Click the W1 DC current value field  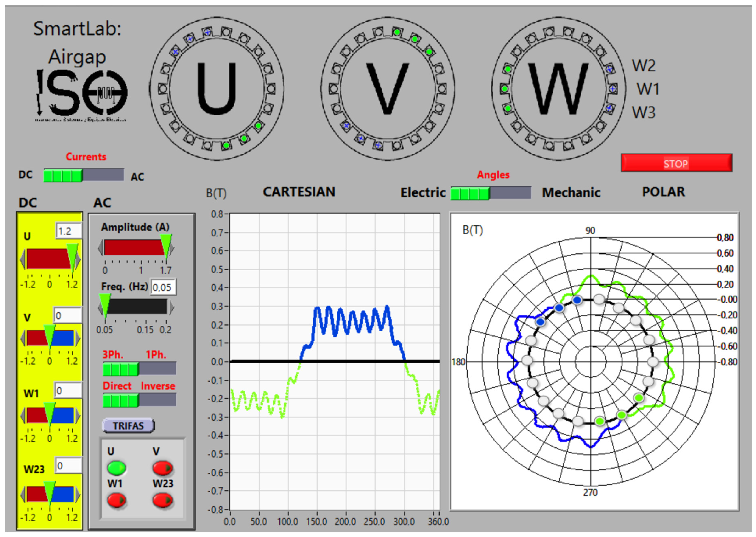68,391
